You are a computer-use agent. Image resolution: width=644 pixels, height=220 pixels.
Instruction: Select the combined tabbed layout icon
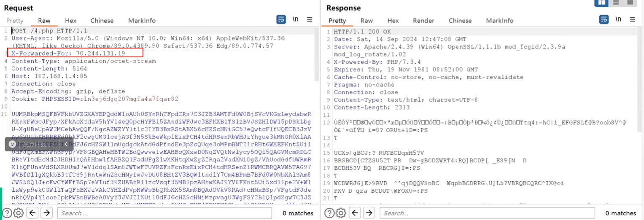pyautogui.click(x=631, y=3)
